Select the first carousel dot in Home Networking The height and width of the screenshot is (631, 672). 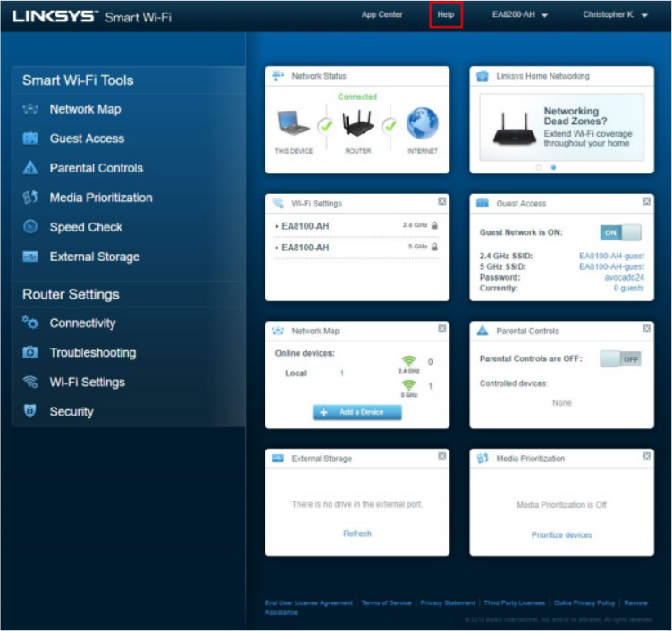539,168
